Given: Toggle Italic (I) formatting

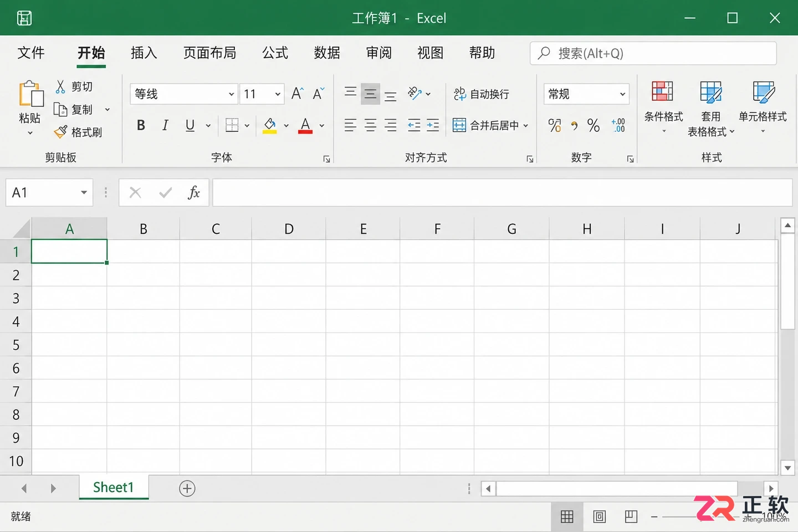Looking at the screenshot, I should [165, 125].
